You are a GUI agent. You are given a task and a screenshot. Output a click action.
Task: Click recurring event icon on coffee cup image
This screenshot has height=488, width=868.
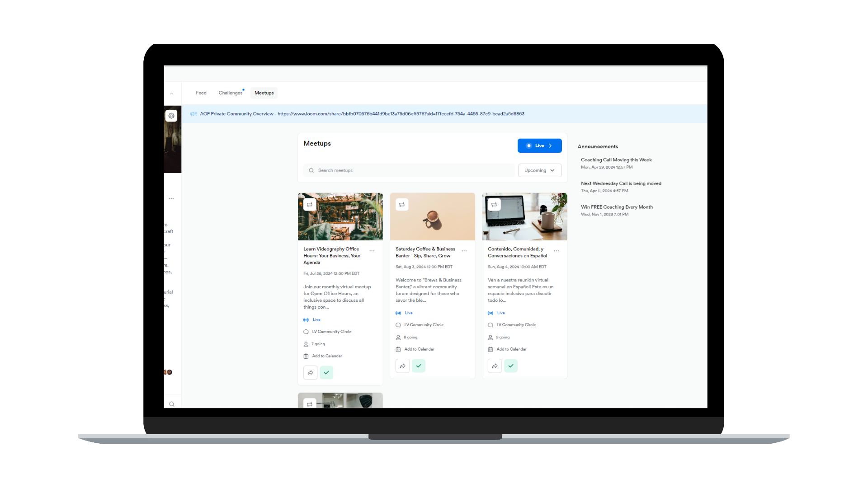[x=401, y=205]
